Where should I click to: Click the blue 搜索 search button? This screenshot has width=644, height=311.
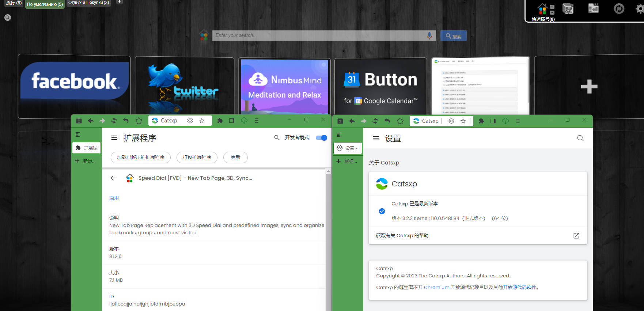coord(453,36)
